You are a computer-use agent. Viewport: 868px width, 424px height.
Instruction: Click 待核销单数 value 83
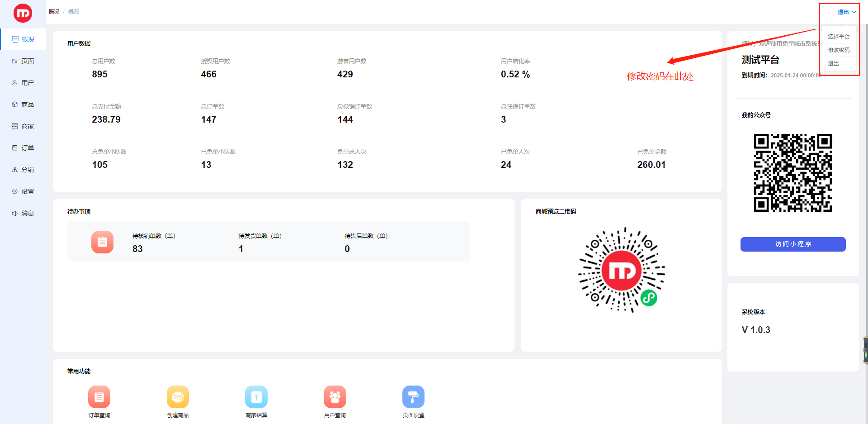(x=137, y=249)
